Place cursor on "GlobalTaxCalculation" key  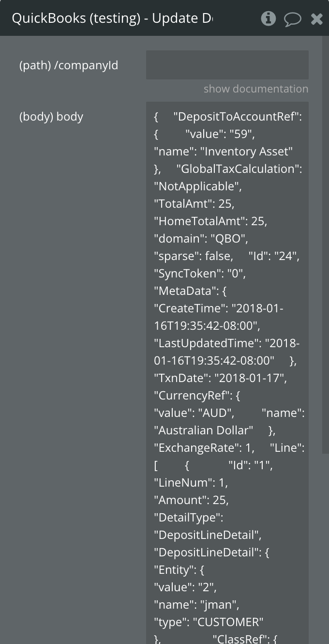[239, 169]
